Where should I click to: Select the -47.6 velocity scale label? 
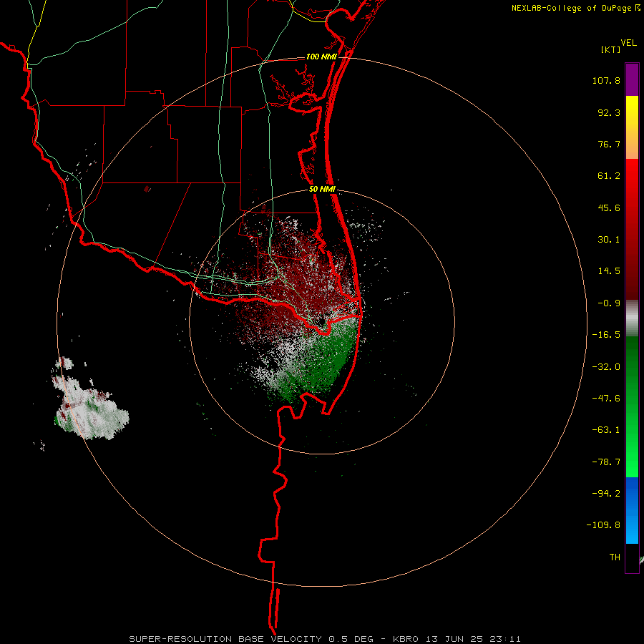(x=606, y=399)
